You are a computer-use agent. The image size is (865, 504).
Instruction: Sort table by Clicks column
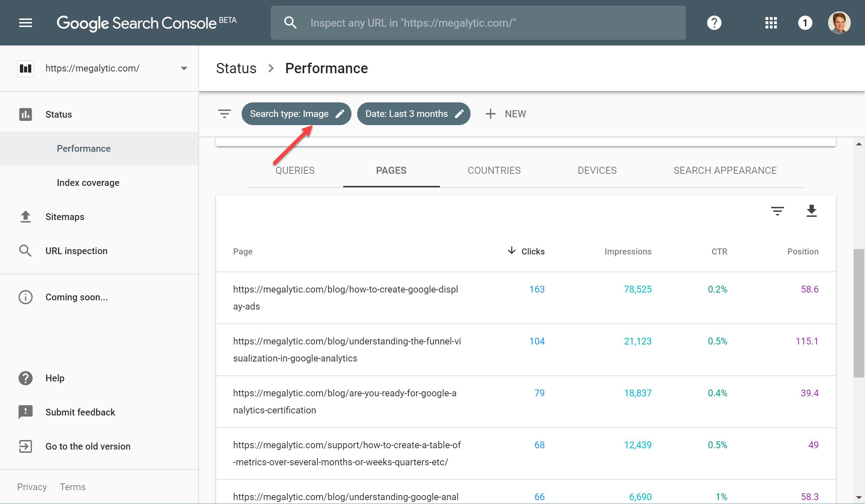tap(532, 251)
